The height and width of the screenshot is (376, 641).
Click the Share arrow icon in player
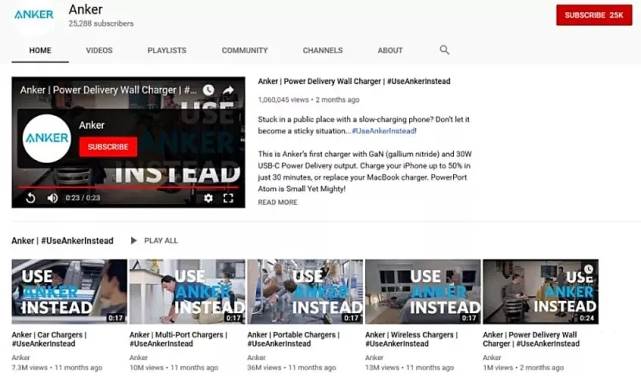tap(228, 90)
